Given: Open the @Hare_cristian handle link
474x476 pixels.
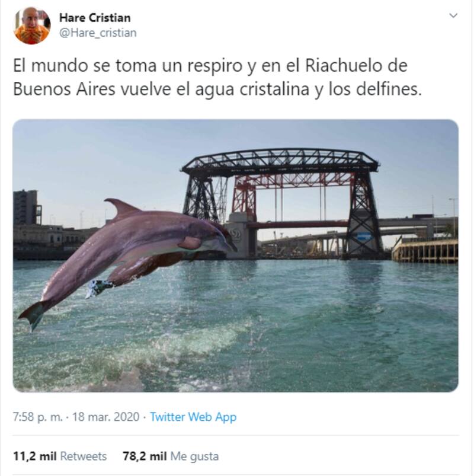Looking at the screenshot, I should click(x=98, y=33).
